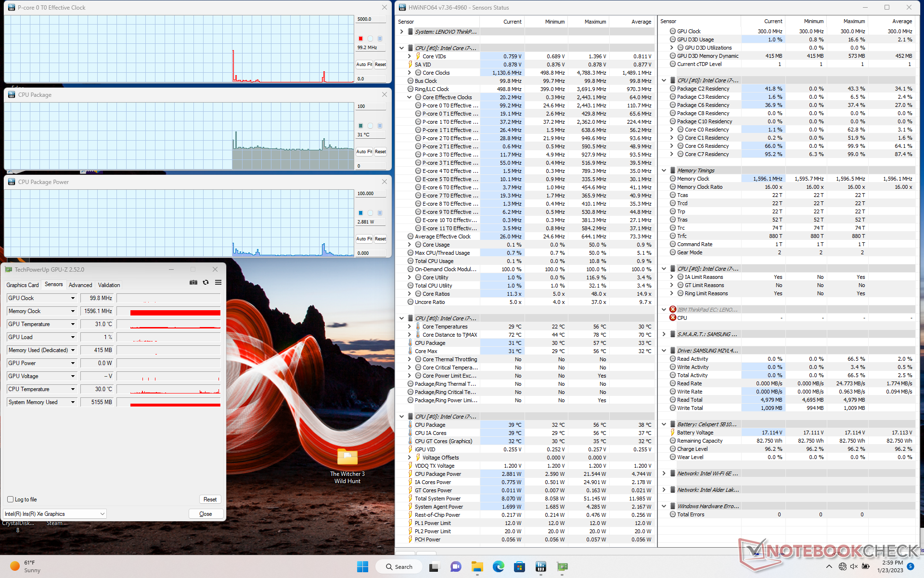
Task: Click the battery tray icon
Action: 866,566
